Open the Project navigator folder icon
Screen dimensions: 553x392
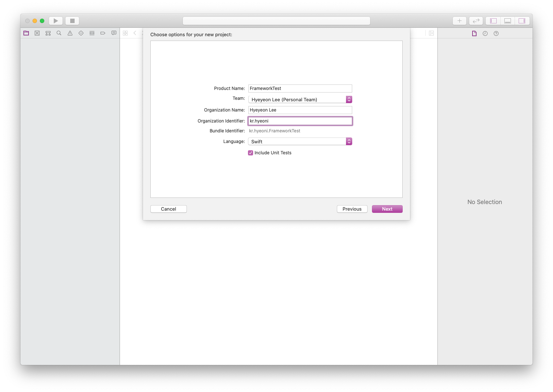[x=26, y=33]
